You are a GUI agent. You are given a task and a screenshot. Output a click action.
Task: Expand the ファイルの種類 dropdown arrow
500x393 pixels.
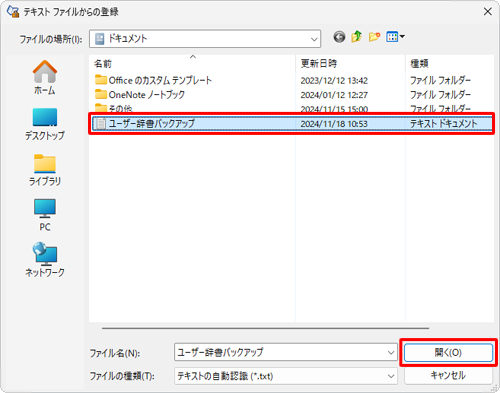pos(391,376)
